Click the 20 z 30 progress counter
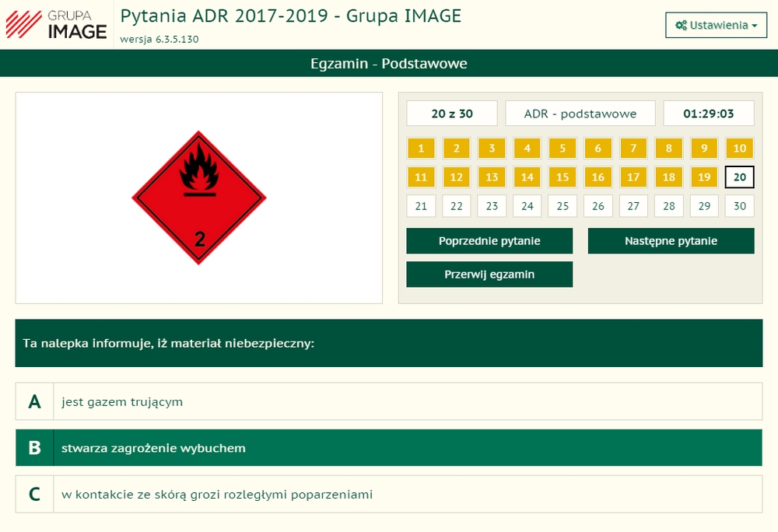The width and height of the screenshot is (778, 532). (x=451, y=114)
